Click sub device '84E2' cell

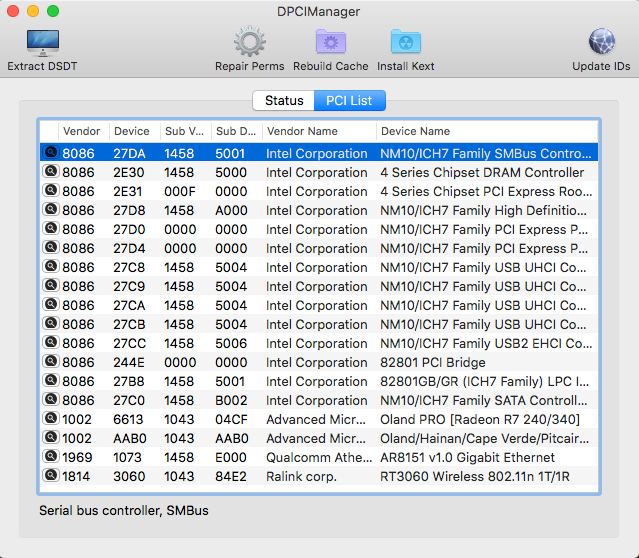tap(231, 476)
